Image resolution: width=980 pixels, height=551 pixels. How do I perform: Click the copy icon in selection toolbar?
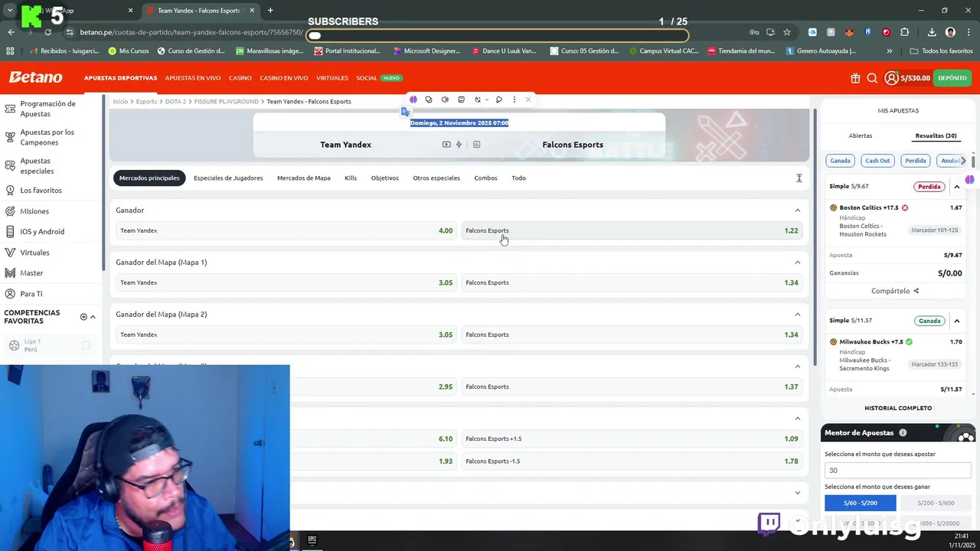(x=429, y=99)
